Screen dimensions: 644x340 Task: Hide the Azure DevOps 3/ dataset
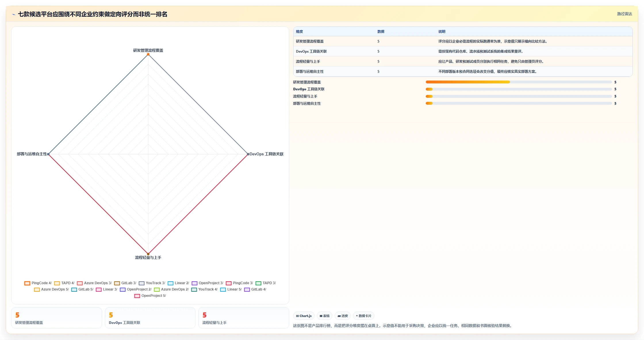[94, 283]
